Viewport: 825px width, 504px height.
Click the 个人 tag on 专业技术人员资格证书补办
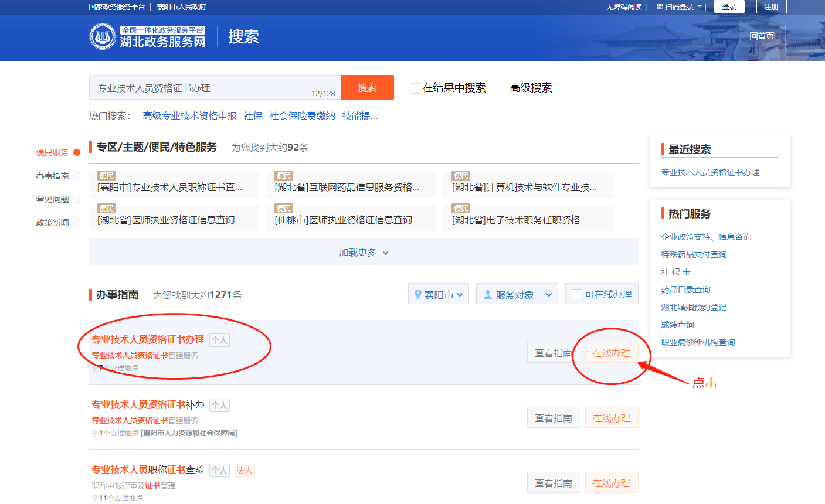220,405
